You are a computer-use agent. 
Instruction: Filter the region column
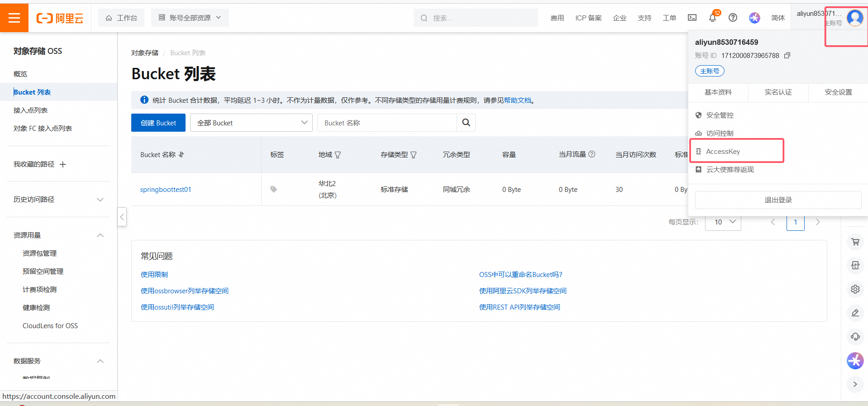[x=338, y=155]
